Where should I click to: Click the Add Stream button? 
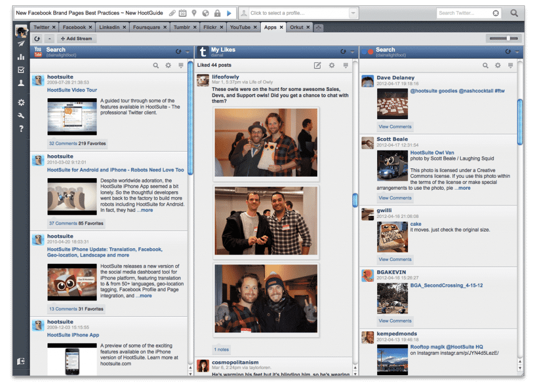click(76, 39)
